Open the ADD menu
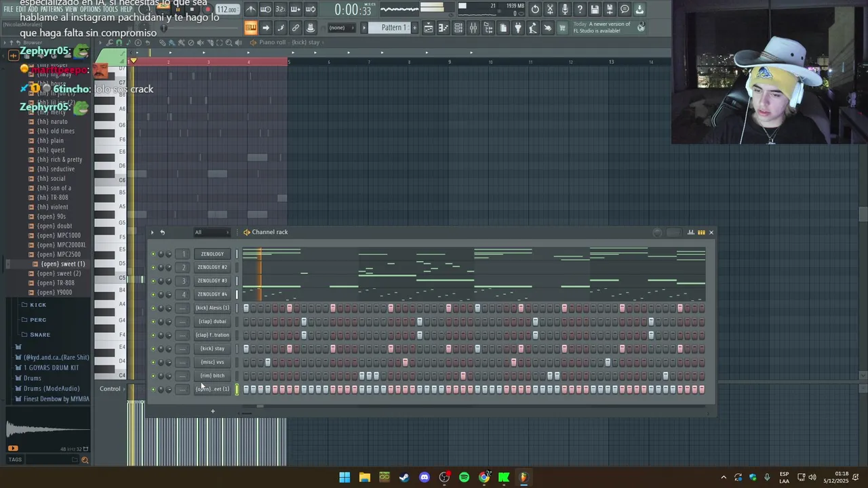This screenshot has width=868, height=488. pyautogui.click(x=33, y=9)
